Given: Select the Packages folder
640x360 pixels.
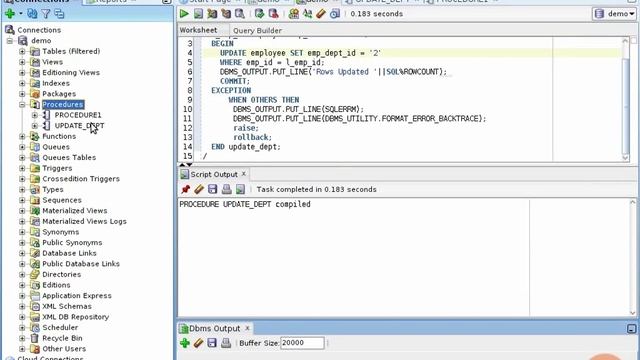Looking at the screenshot, I should [59, 94].
